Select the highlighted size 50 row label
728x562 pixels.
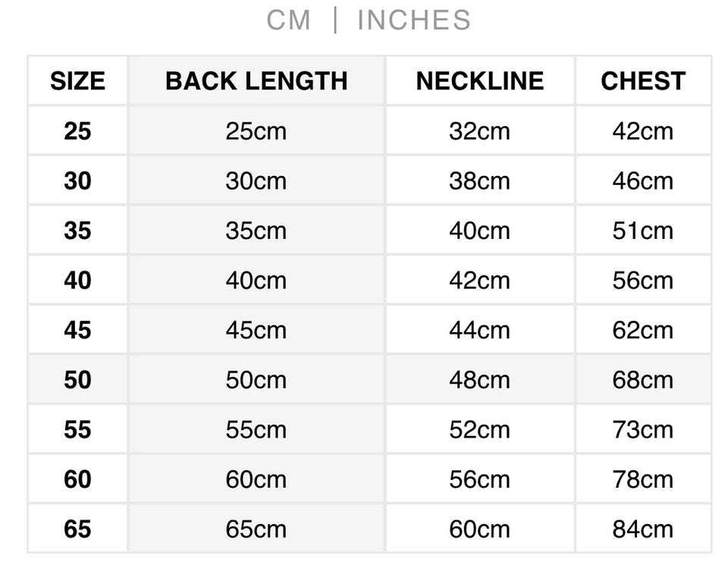tap(77, 380)
